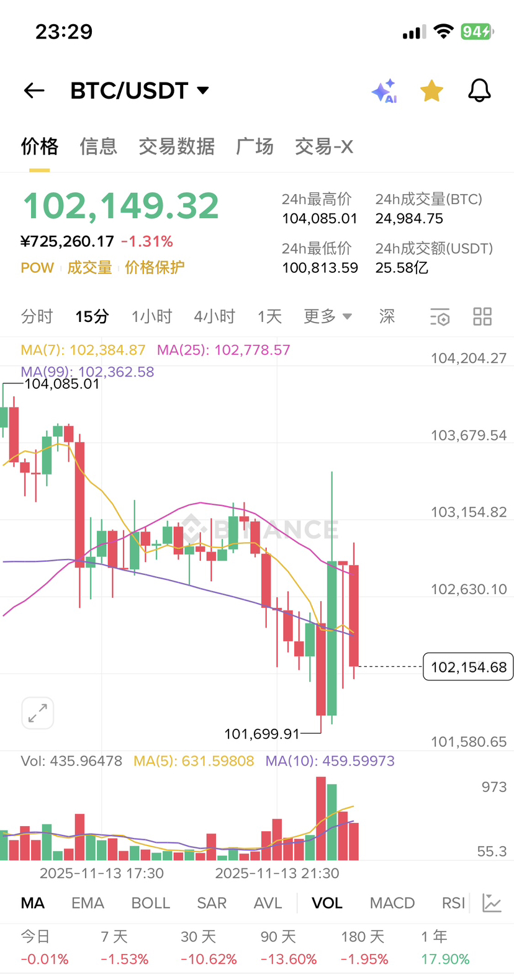Tap the current price label 102,154.68

point(468,667)
